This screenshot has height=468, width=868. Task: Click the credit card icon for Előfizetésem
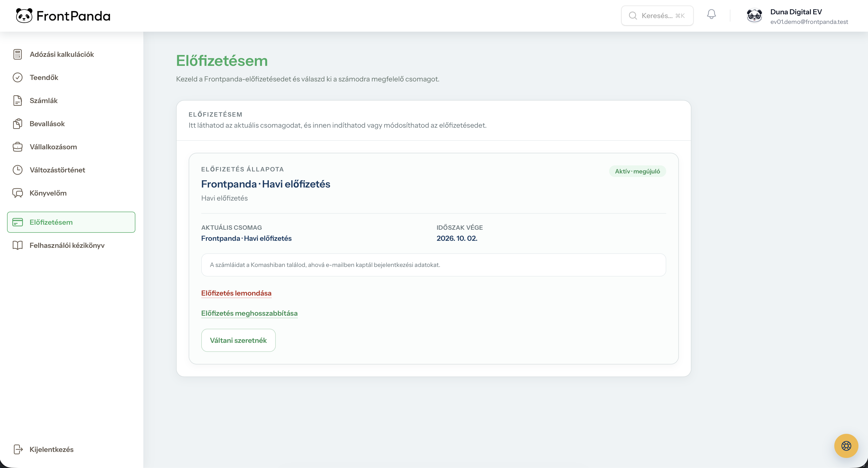(18, 222)
